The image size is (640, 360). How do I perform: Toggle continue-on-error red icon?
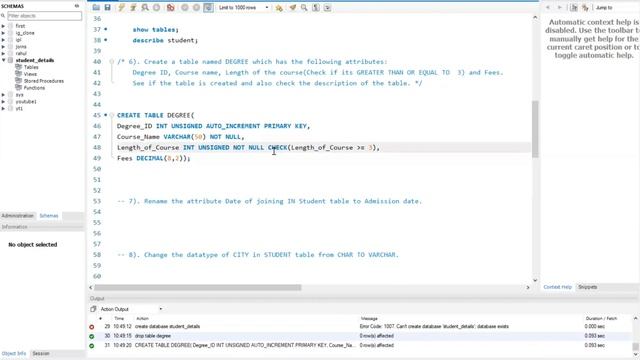[x=171, y=8]
